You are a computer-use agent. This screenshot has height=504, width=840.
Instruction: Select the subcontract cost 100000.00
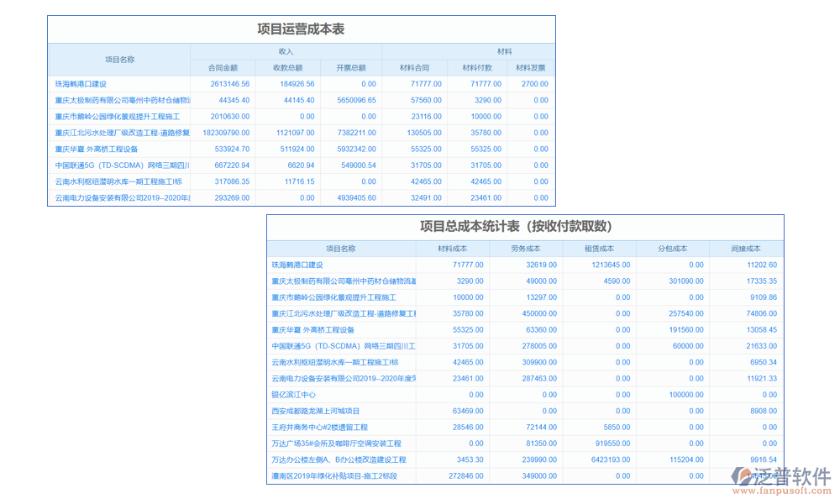click(x=685, y=395)
